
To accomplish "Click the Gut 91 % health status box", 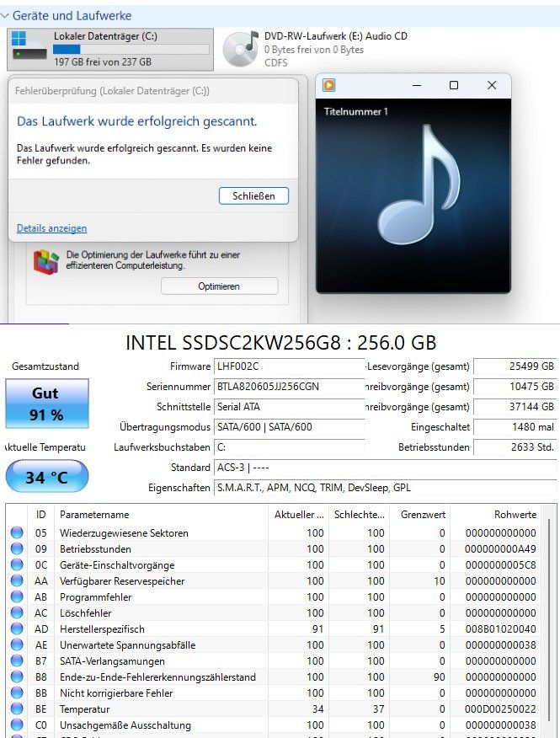I will pos(46,404).
